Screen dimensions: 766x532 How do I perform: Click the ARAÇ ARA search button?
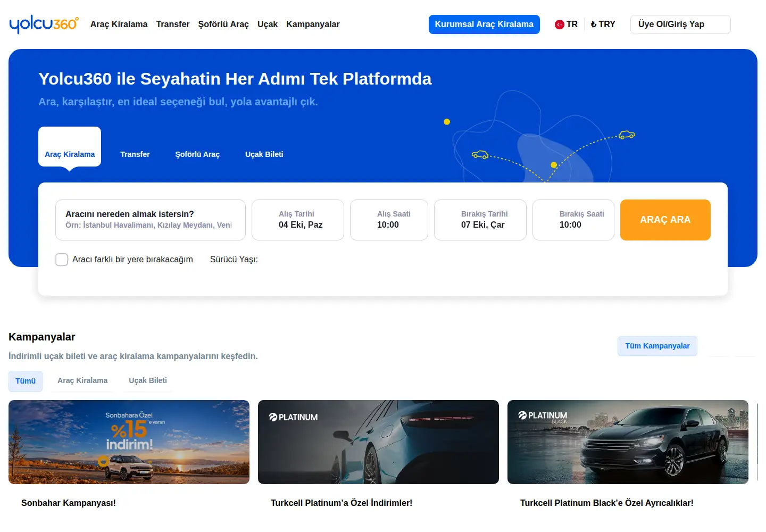click(665, 220)
